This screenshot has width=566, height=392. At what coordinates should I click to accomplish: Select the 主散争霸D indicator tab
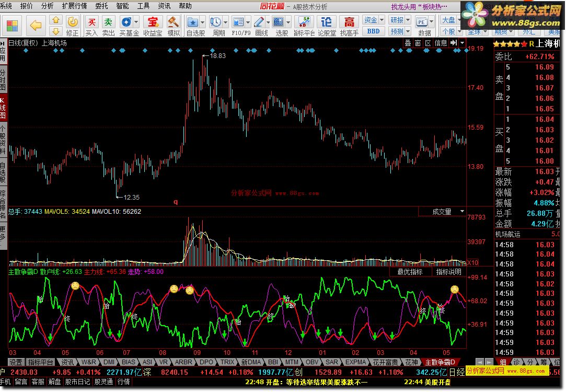point(440,362)
